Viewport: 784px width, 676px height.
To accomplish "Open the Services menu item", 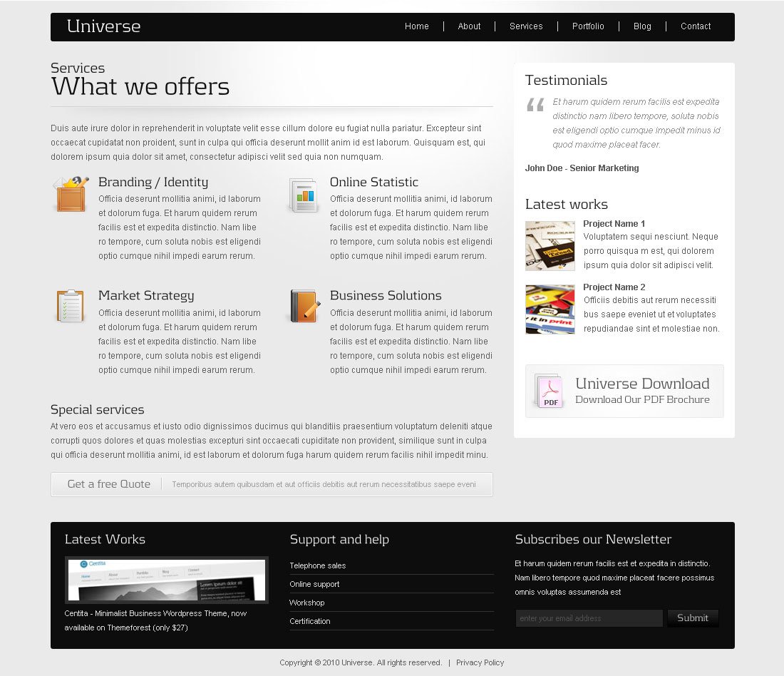I will [x=526, y=26].
